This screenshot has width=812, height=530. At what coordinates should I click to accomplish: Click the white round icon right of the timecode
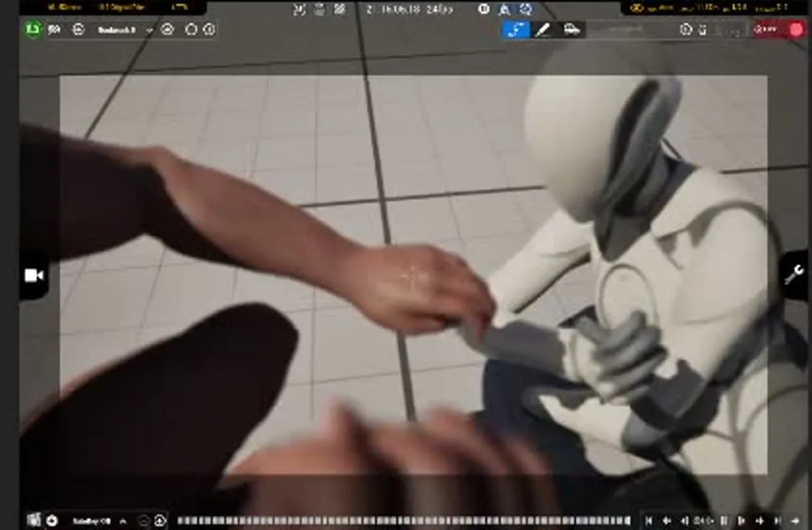pos(484,9)
